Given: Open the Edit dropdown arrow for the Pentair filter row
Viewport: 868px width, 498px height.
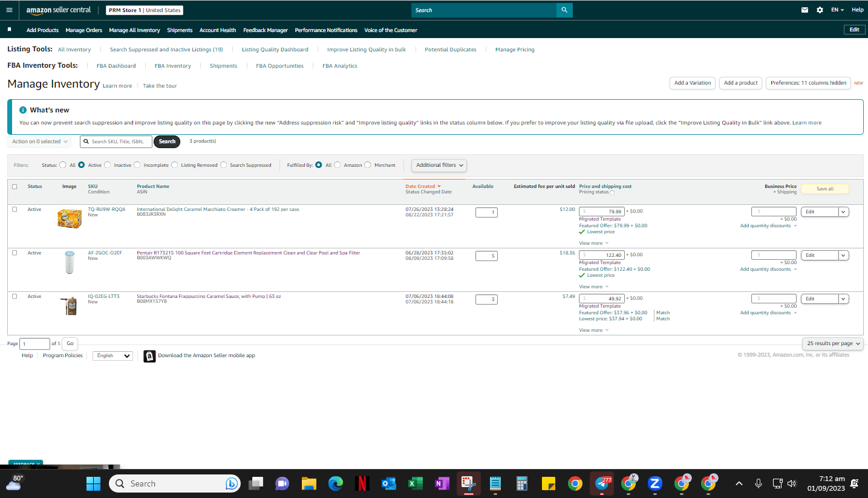Looking at the screenshot, I should click(844, 255).
